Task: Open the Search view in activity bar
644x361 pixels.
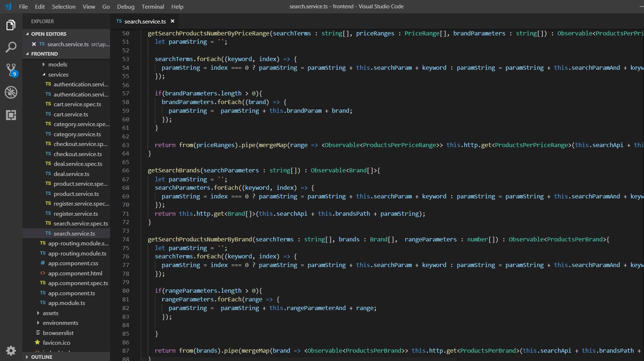Action: pos(11,47)
